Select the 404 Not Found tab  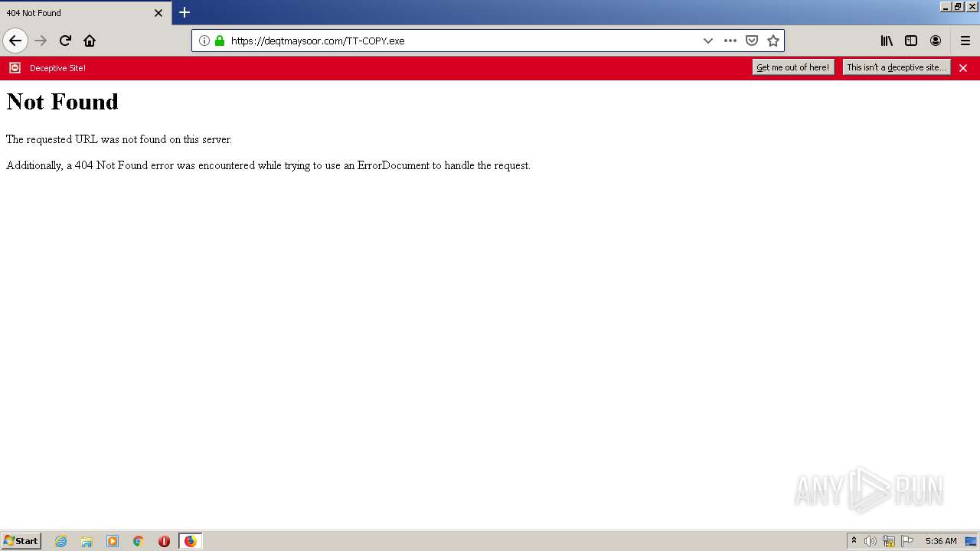coord(86,13)
